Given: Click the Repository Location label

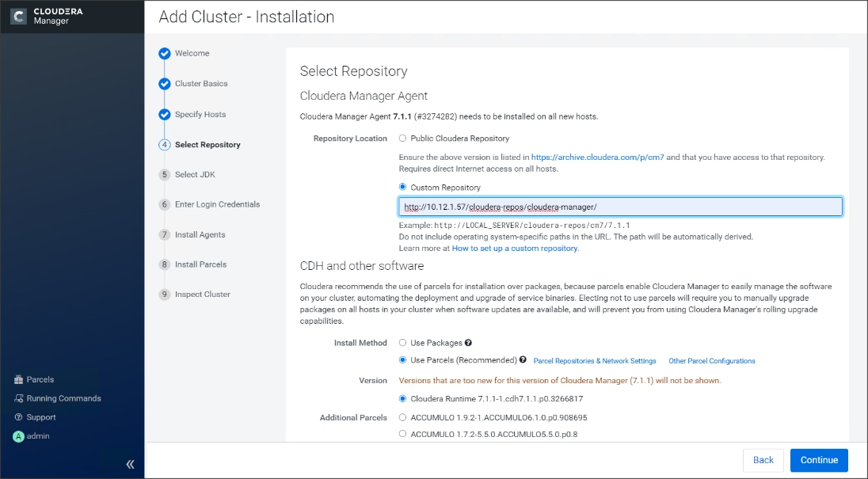Looking at the screenshot, I should click(x=350, y=139).
